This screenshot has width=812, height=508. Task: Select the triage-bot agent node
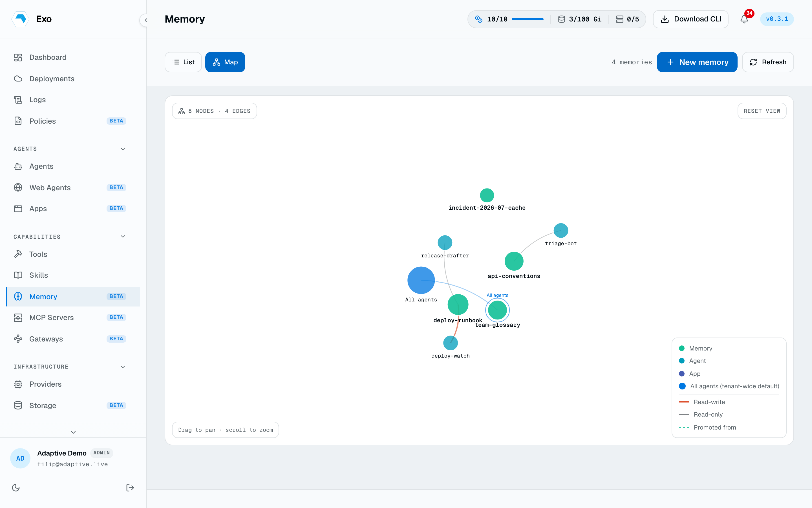pyautogui.click(x=561, y=231)
